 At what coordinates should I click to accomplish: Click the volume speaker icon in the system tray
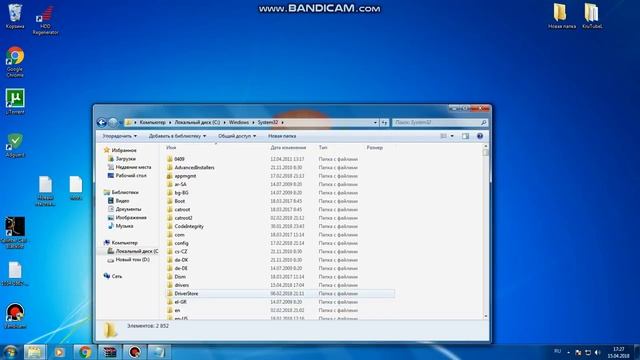pyautogui.click(x=598, y=352)
